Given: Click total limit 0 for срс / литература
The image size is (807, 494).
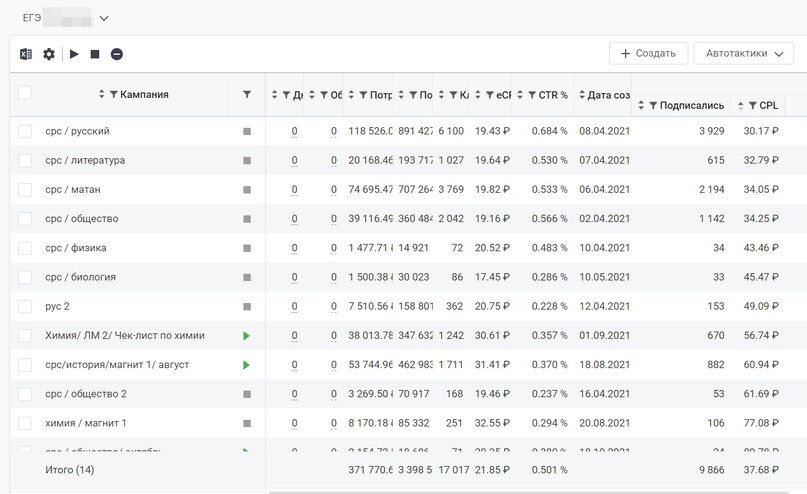Looking at the screenshot, I should click(334, 161).
